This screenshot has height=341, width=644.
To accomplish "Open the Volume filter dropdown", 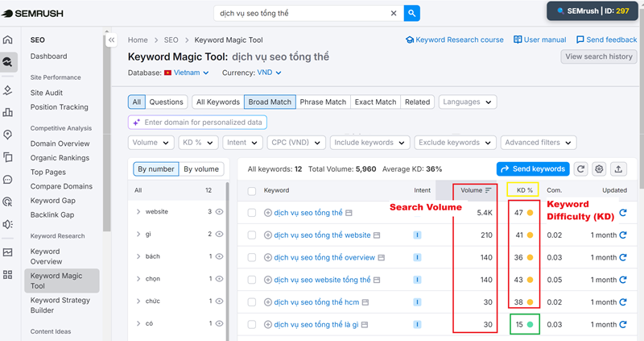I will [x=151, y=143].
